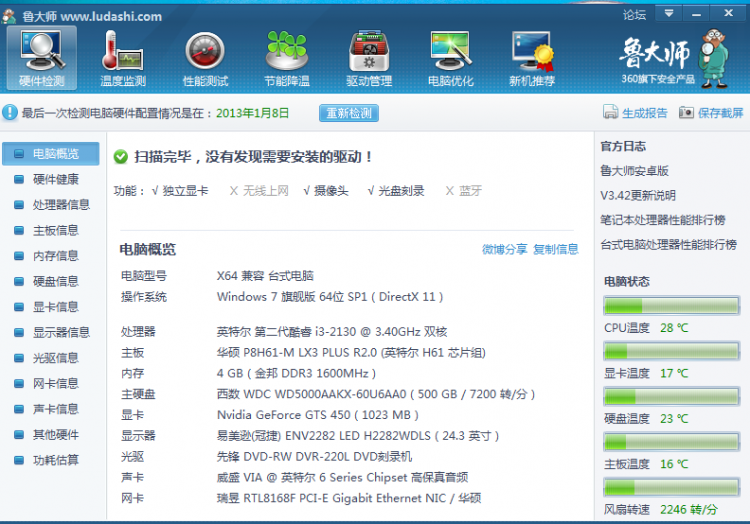This screenshot has height=524, width=750.
Task: Share via 微博分享 link
Action: pos(505,249)
